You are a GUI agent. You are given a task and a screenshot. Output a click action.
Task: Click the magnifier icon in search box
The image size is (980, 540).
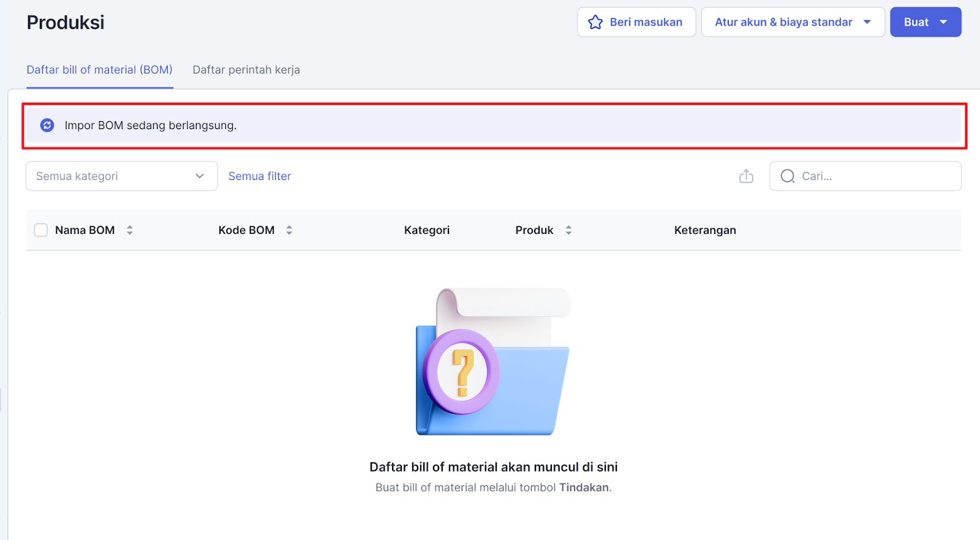(788, 176)
